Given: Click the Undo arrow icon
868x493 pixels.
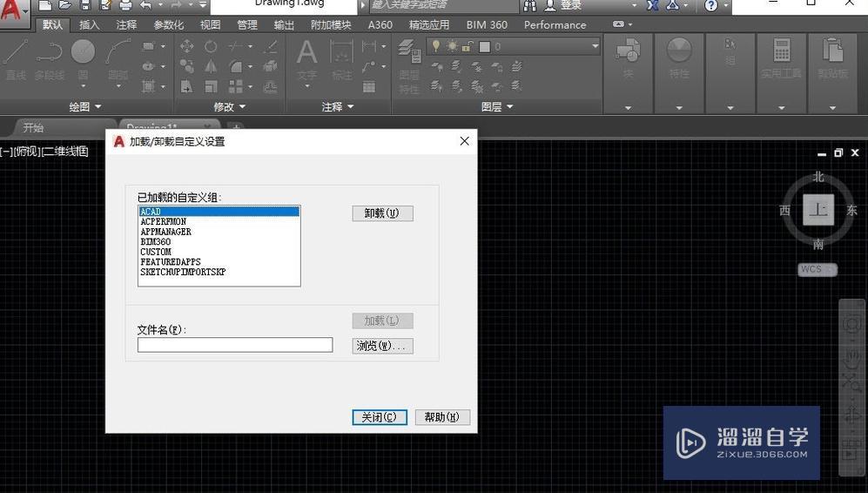Looking at the screenshot, I should coord(146,5).
